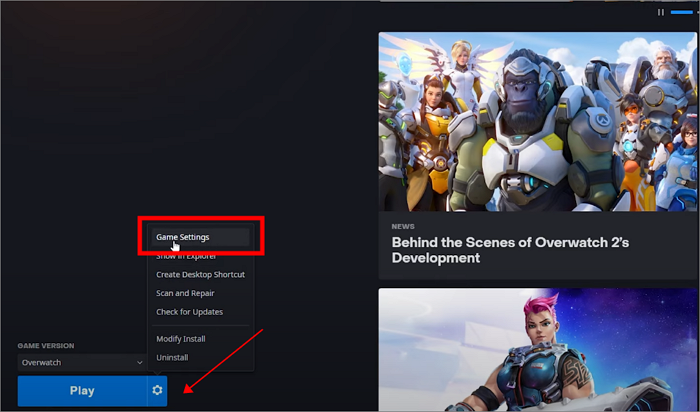Choose Game Settings from the menu
700x412 pixels.
coord(200,237)
